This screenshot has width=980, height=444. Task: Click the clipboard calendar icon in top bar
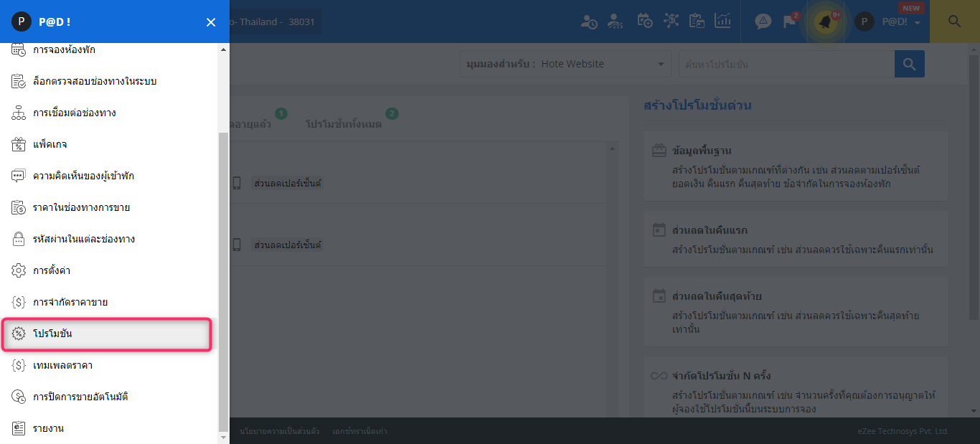[x=697, y=22]
